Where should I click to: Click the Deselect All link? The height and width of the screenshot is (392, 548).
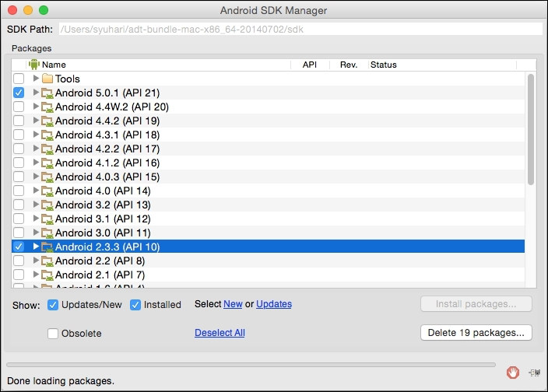220,333
